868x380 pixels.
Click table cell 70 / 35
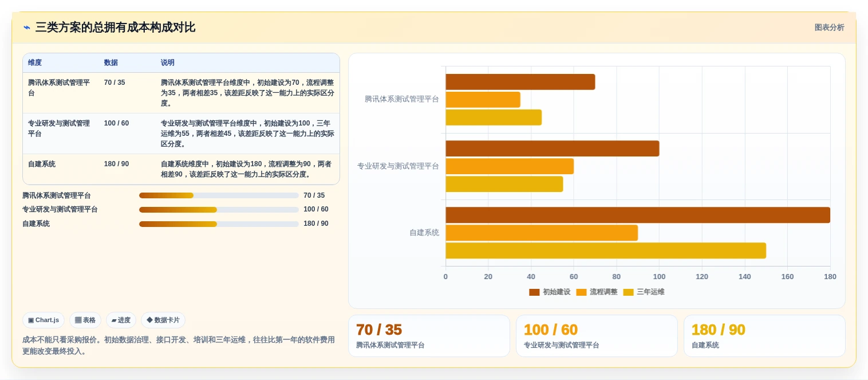click(115, 83)
